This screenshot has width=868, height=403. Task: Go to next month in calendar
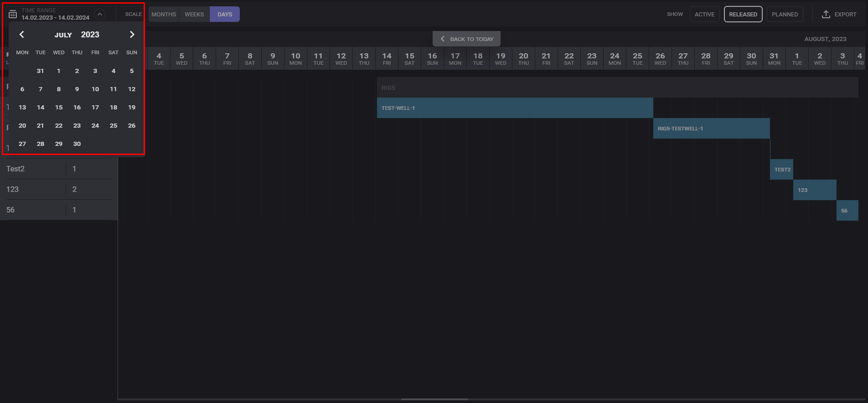pyautogui.click(x=132, y=35)
